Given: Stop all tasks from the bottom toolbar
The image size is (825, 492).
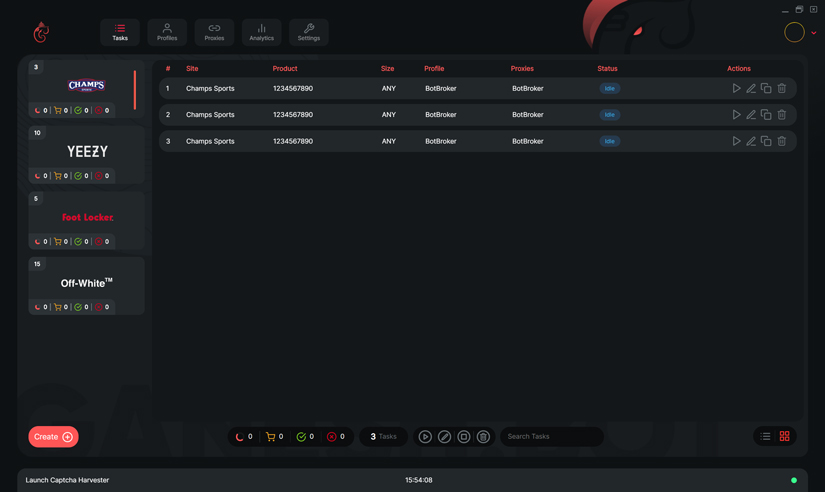Looking at the screenshot, I should tap(464, 437).
